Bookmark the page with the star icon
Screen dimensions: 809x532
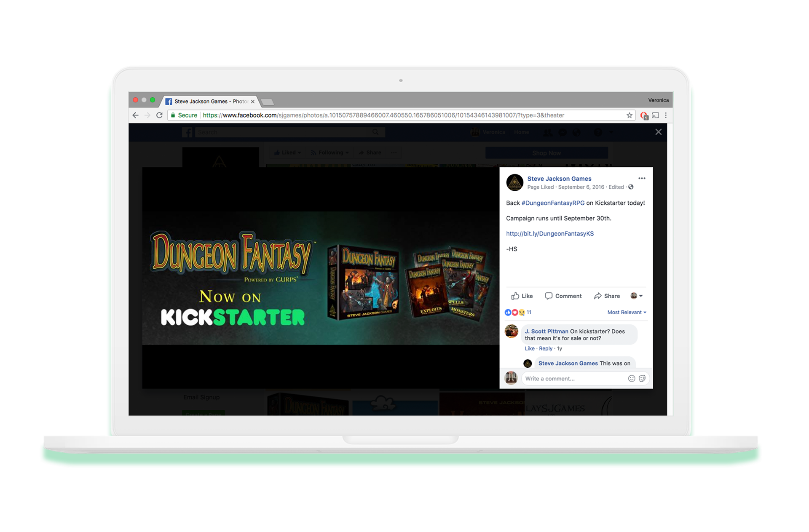630,115
